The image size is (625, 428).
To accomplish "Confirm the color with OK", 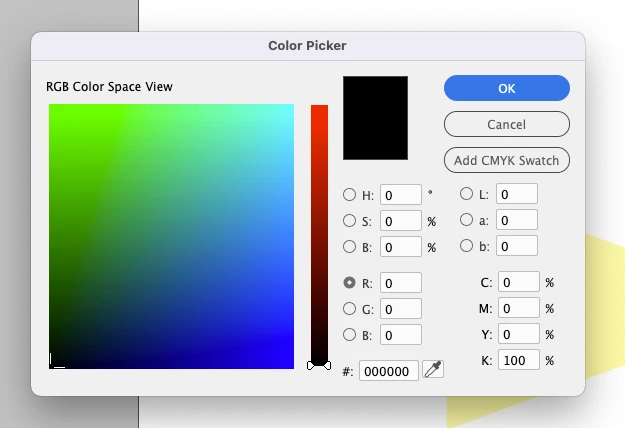I will point(507,88).
